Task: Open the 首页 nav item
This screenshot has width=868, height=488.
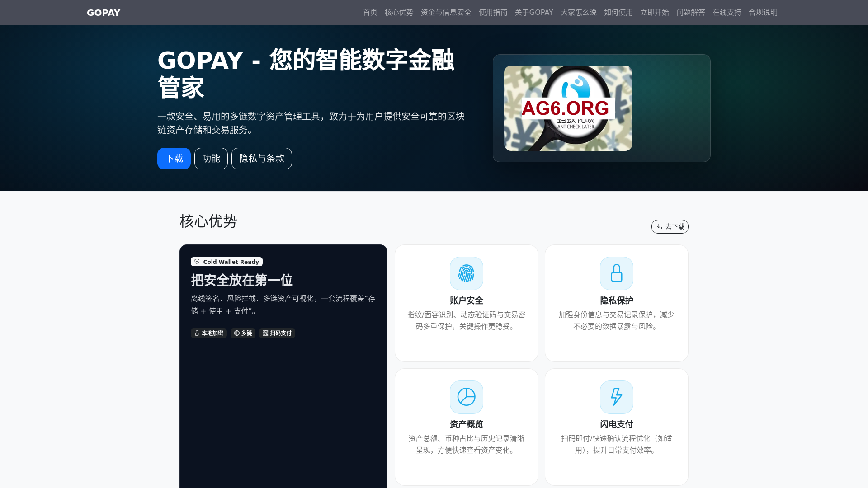Action: pyautogui.click(x=370, y=13)
